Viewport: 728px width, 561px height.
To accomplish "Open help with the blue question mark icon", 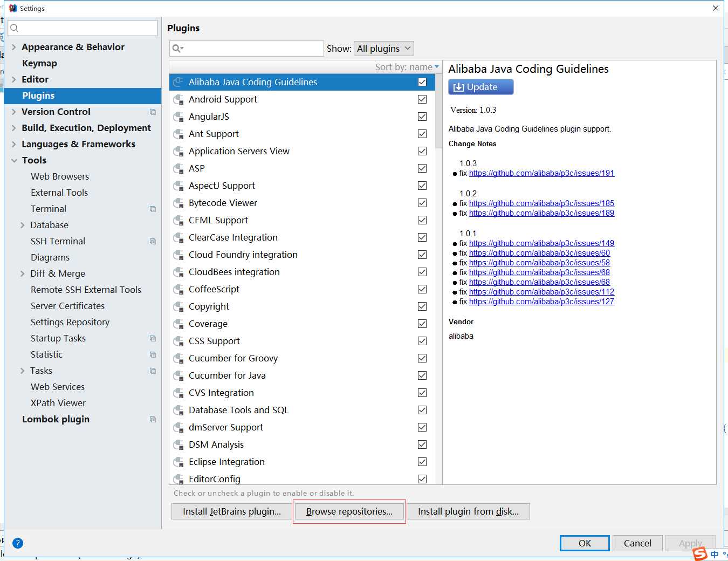I will 18,543.
